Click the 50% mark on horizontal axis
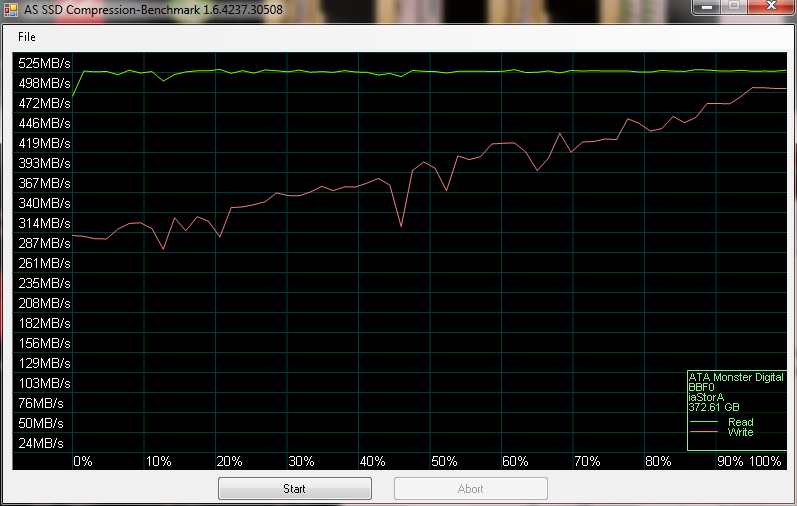The image size is (797, 506). 444,461
